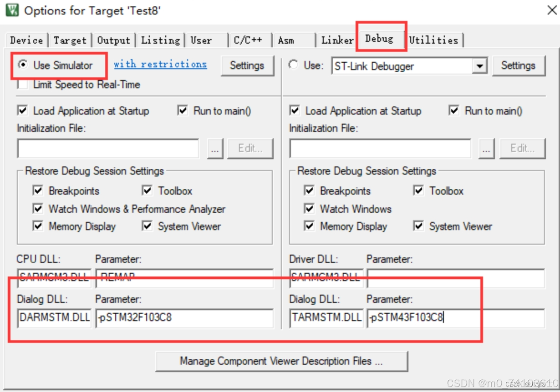Screen dimensions: 560x392
Task: Select the Debug tab
Action: click(379, 39)
